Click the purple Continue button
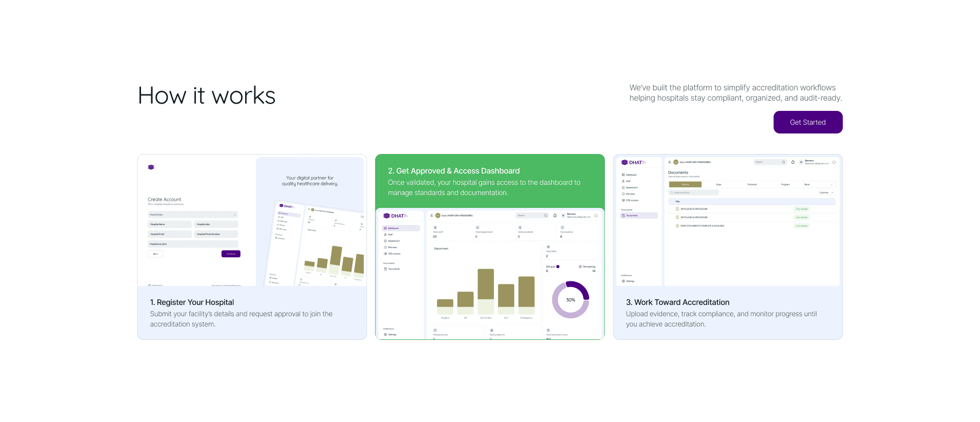The image size is (980, 422). pos(231,254)
